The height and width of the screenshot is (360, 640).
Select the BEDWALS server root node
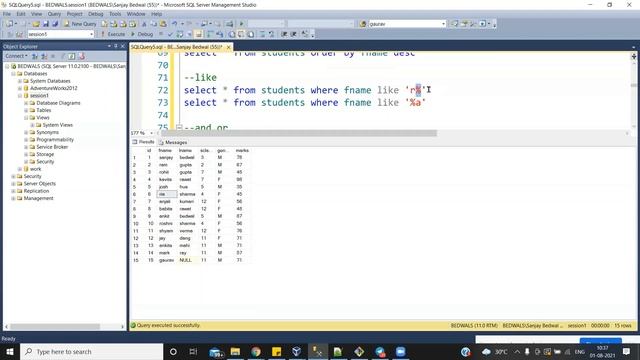pyautogui.click(x=71, y=66)
